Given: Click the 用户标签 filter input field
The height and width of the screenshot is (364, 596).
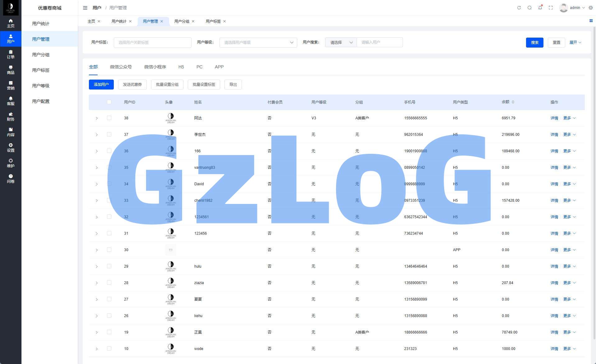Looking at the screenshot, I should (x=152, y=43).
